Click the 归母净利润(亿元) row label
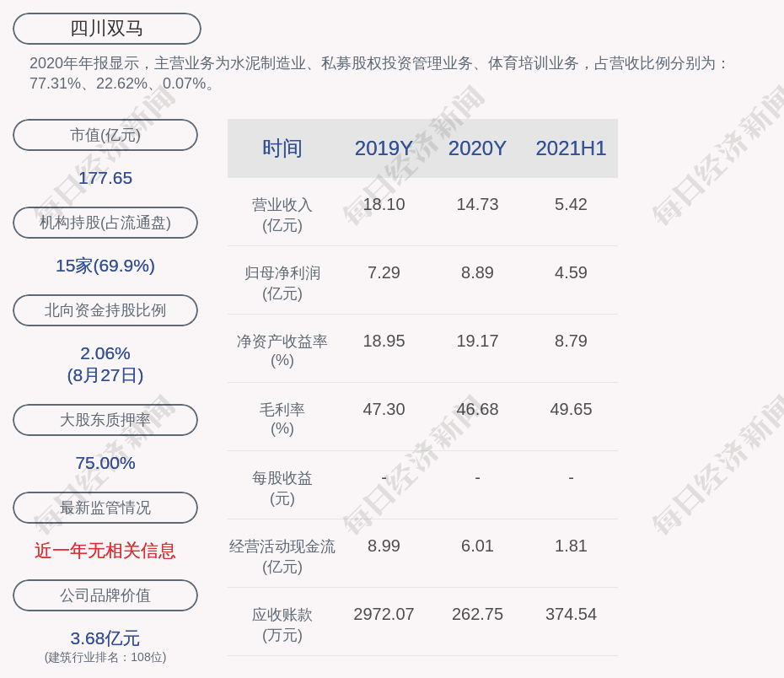The width and height of the screenshot is (784, 678). [x=282, y=283]
